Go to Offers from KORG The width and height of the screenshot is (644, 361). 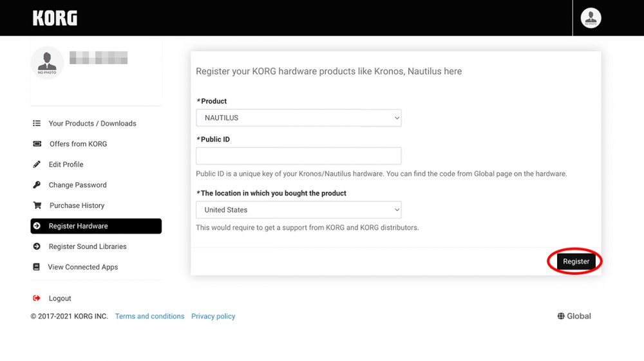[78, 144]
